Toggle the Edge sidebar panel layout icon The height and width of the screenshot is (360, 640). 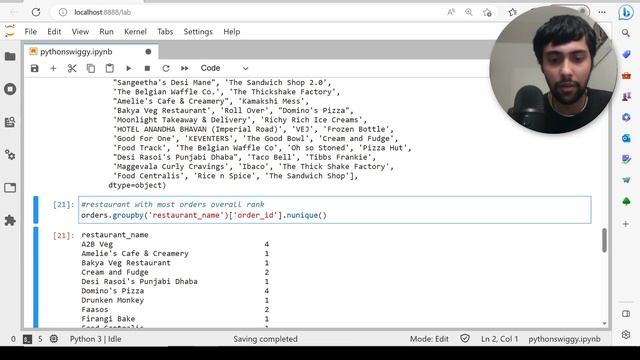pos(626,313)
